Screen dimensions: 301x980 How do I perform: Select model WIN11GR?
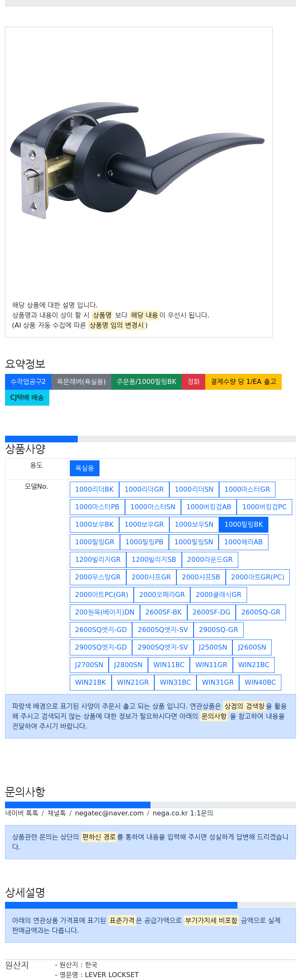click(211, 665)
